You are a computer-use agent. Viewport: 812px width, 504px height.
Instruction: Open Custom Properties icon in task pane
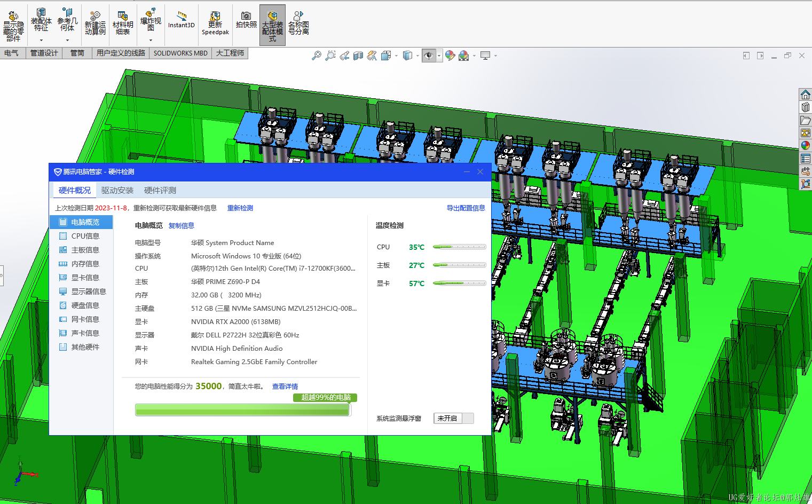coord(805,159)
